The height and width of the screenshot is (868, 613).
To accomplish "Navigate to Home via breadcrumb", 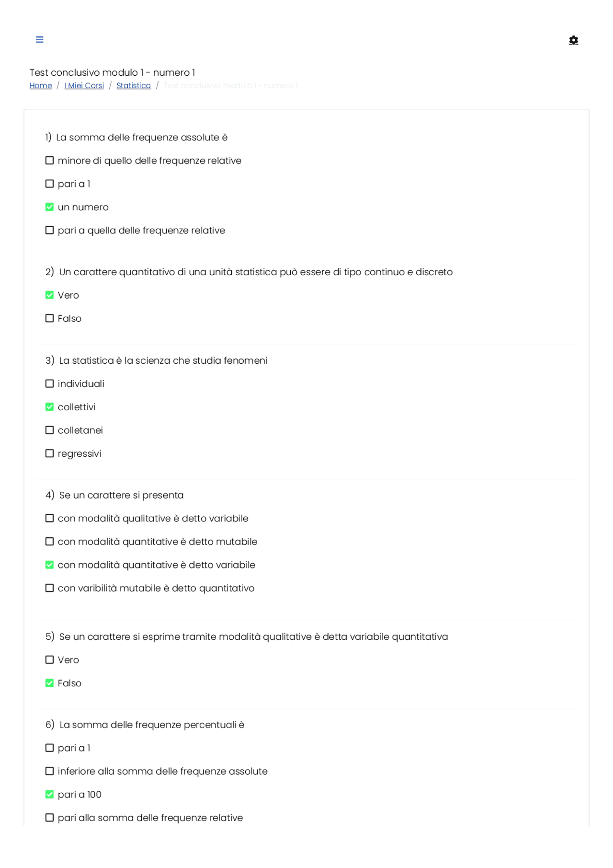I will [41, 85].
